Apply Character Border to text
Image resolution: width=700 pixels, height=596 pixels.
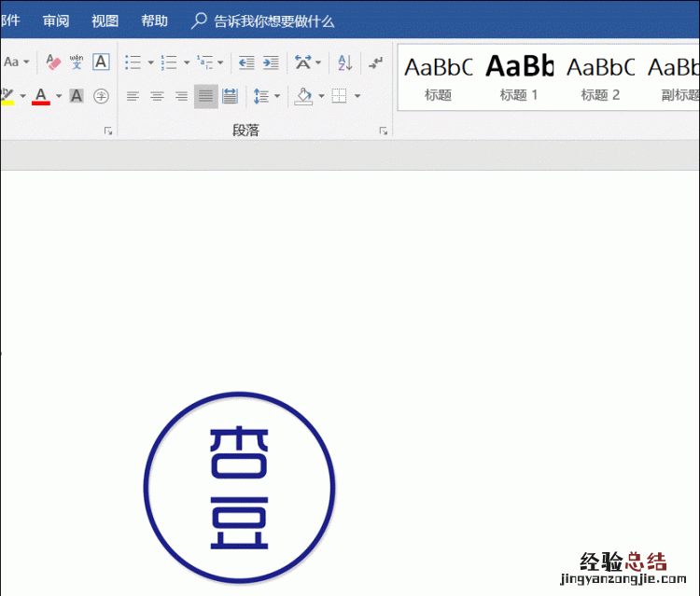[101, 62]
